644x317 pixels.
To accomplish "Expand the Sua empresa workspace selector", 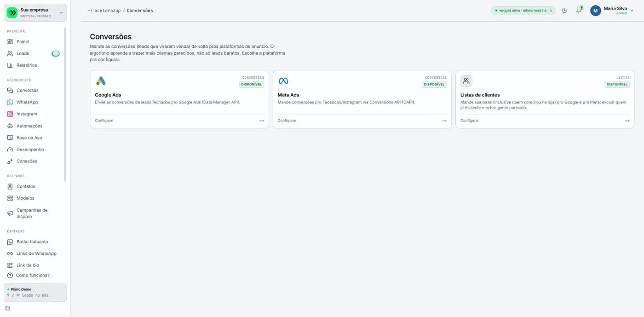I will (35, 12).
